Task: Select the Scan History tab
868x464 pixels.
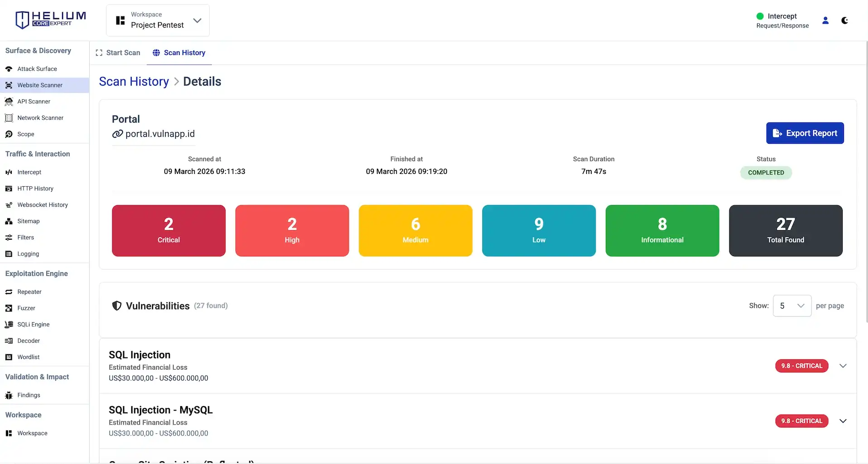Action: 179,53
